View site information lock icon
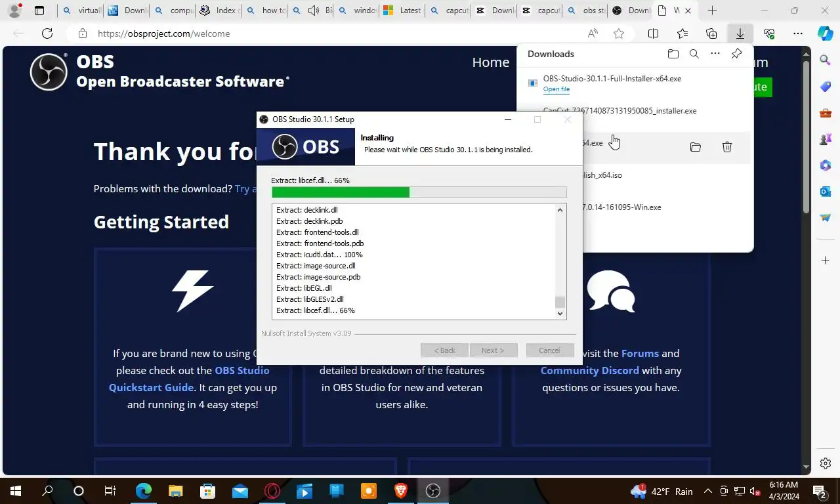 [82, 33]
